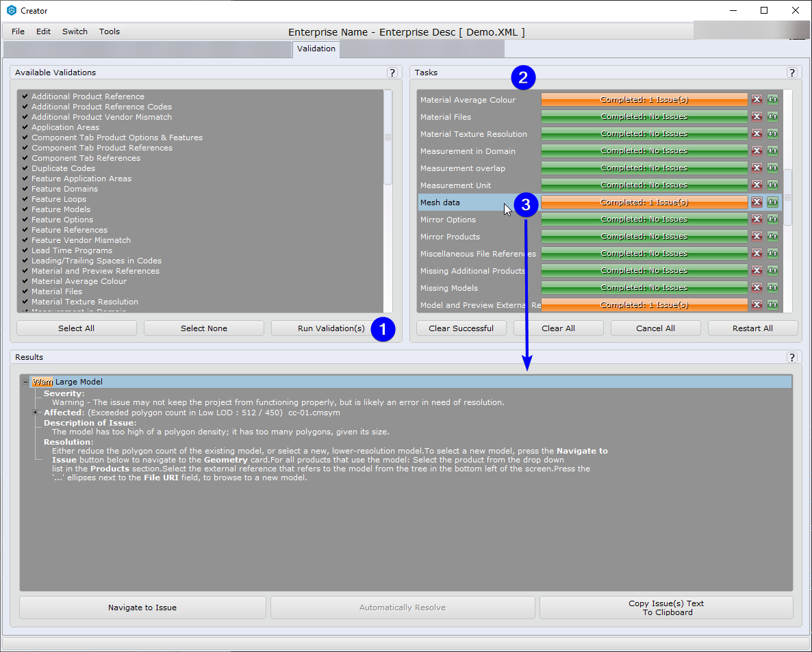The image size is (812, 652).
Task: Restart the Material Average Colour task
Action: pyautogui.click(x=772, y=99)
